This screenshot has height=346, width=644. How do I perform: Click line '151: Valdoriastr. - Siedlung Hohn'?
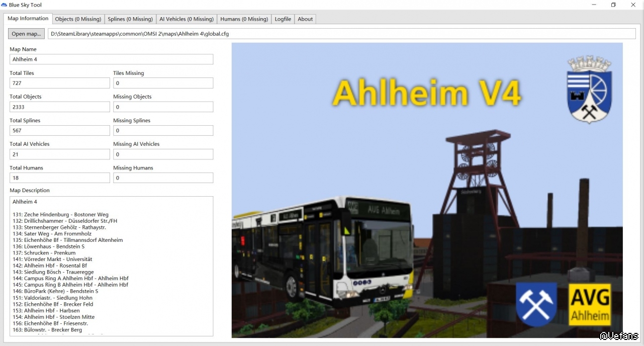pyautogui.click(x=52, y=298)
